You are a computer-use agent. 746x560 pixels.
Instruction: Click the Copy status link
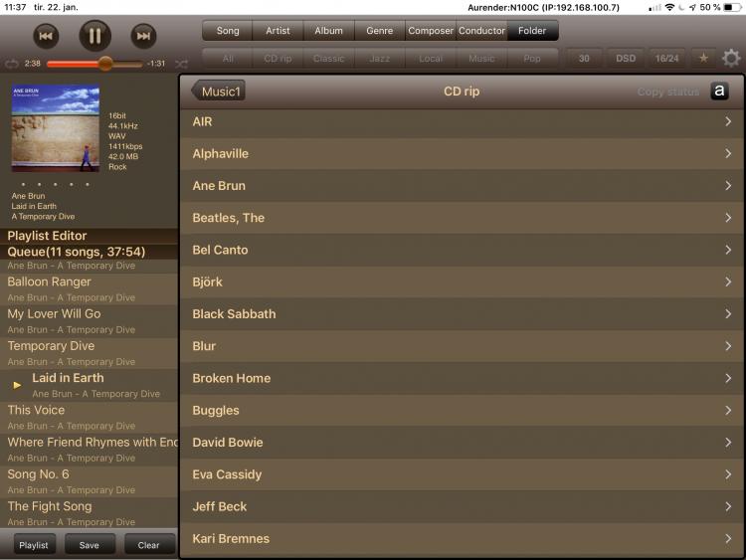click(668, 92)
